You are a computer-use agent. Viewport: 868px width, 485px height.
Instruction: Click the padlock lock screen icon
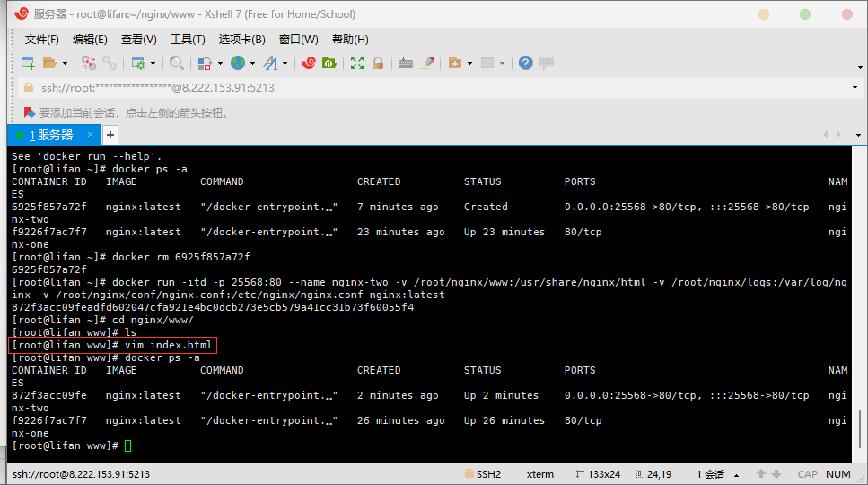click(378, 63)
